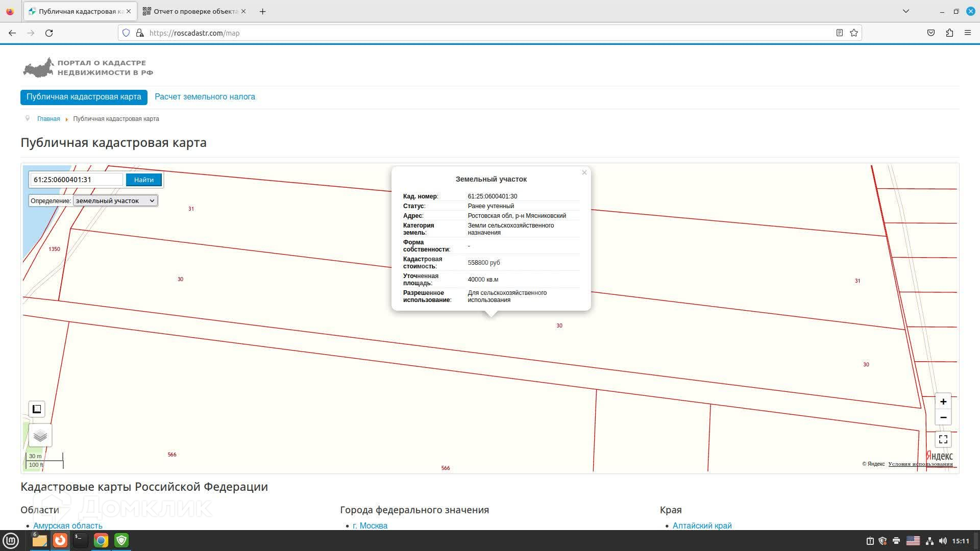Close the land plot info popup
This screenshot has width=980, height=551.
click(x=584, y=172)
